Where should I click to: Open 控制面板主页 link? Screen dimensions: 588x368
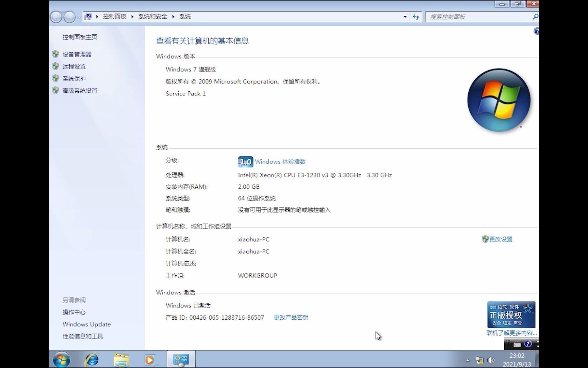pos(80,37)
